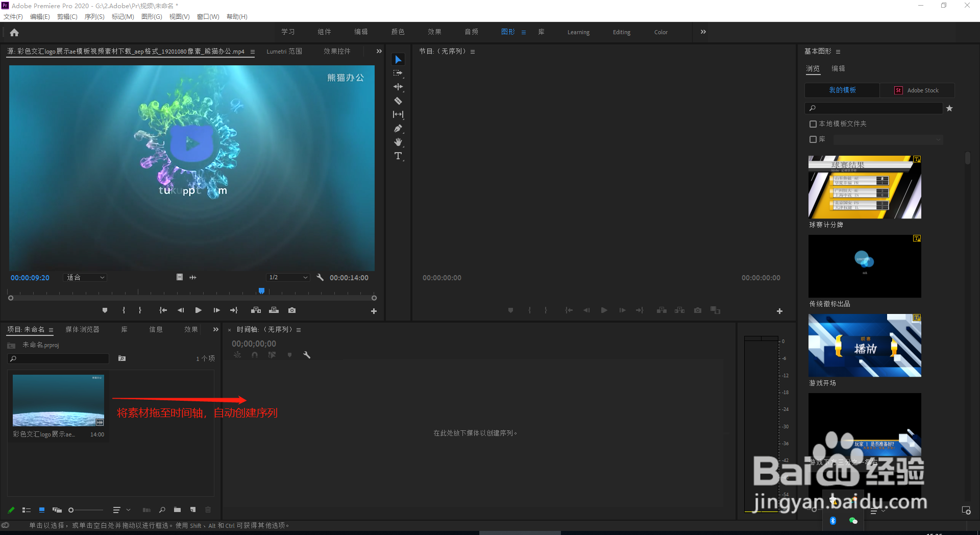Select the Pen tool
The height and width of the screenshot is (535, 980).
398,129
